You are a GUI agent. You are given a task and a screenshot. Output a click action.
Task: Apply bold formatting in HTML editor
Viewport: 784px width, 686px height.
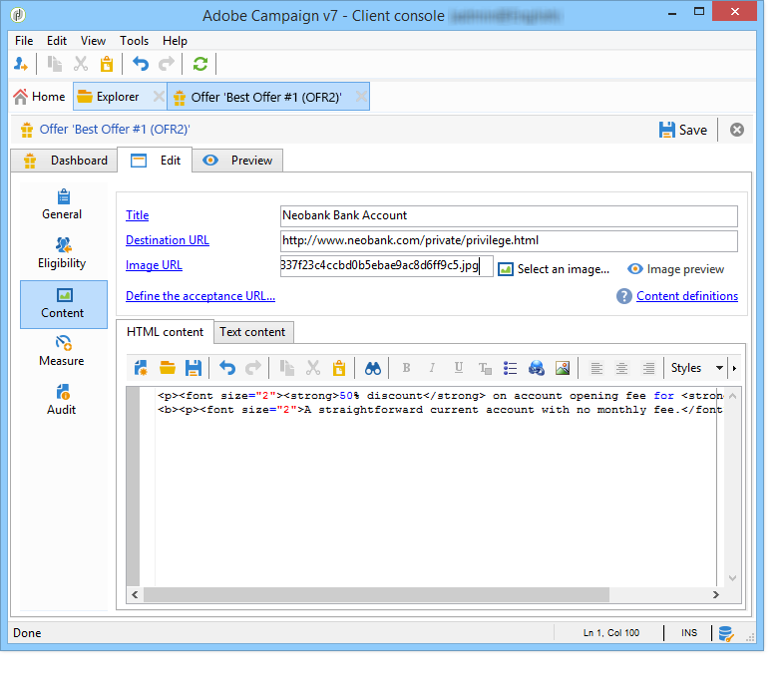407,369
